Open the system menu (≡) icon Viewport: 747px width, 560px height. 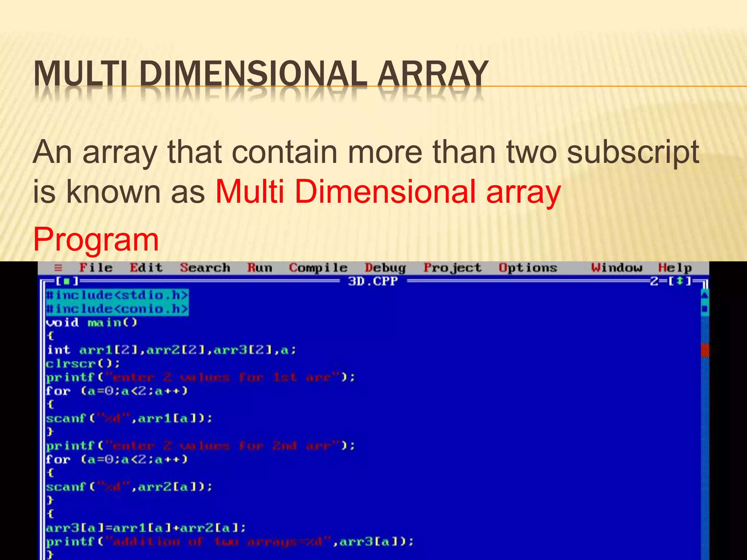coord(58,268)
